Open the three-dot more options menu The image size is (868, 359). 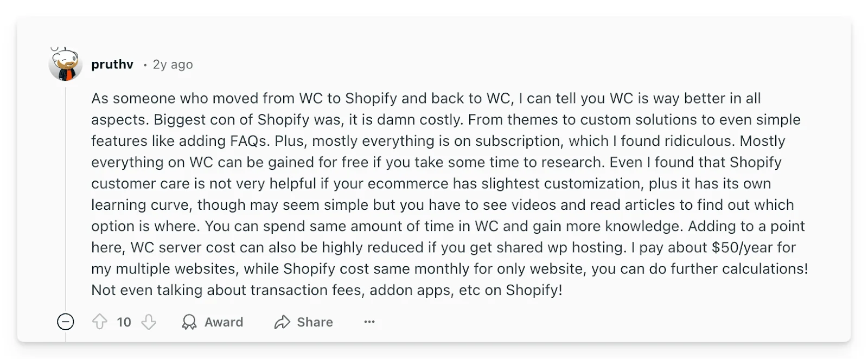[x=369, y=322]
